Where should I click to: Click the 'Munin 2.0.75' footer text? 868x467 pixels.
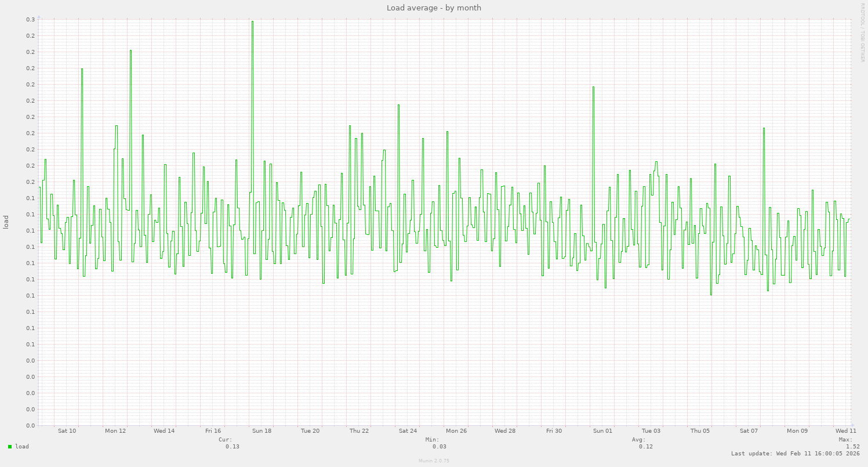tap(433, 461)
